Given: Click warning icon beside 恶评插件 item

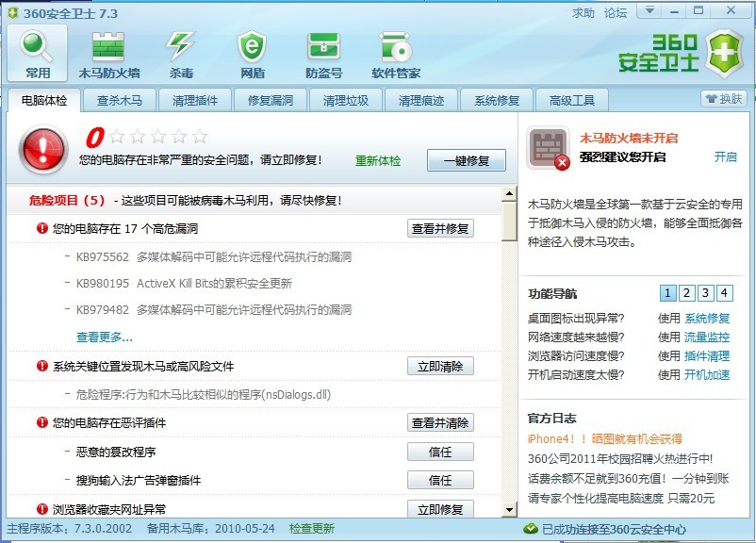Looking at the screenshot, I should coord(42,422).
